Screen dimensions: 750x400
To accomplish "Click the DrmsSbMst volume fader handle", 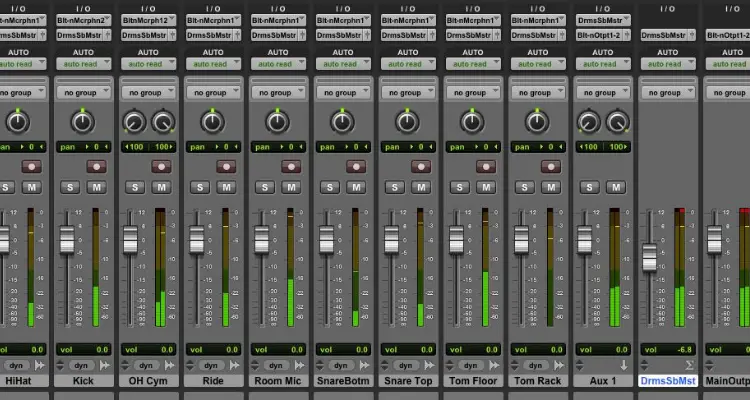I will (649, 257).
